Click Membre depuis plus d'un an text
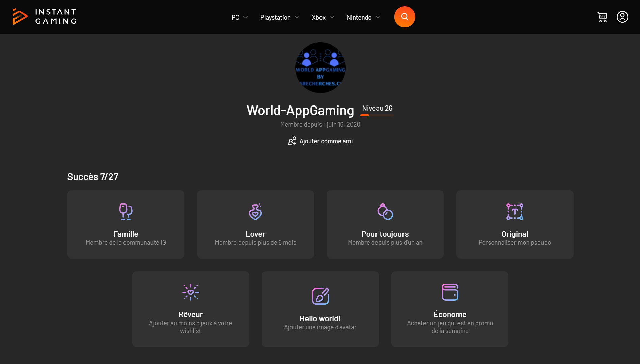This screenshot has width=640, height=364. coord(385,242)
